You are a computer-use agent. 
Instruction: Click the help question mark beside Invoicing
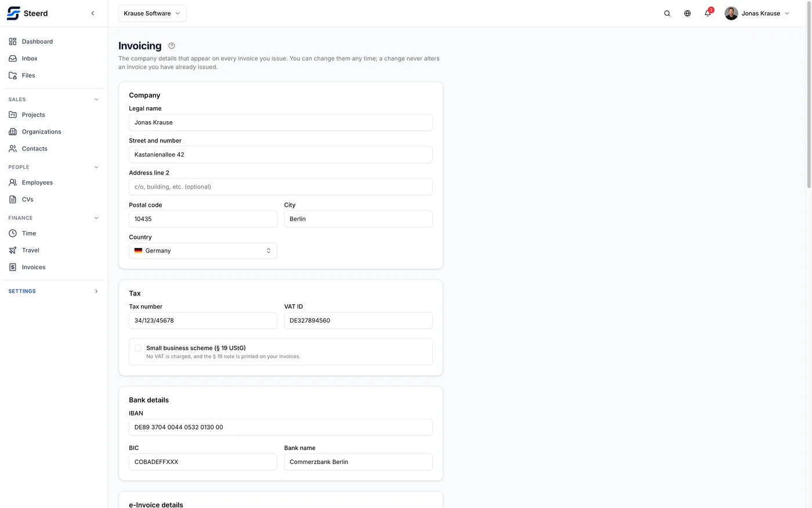(172, 46)
